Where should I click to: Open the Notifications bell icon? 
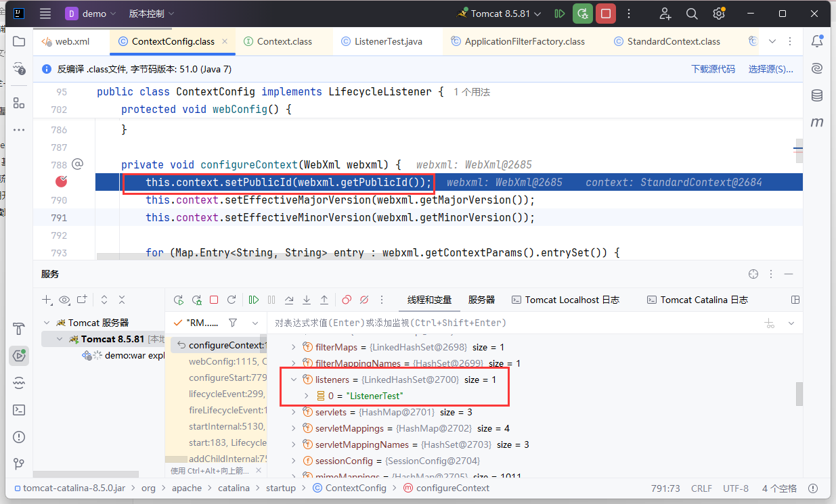pos(817,41)
